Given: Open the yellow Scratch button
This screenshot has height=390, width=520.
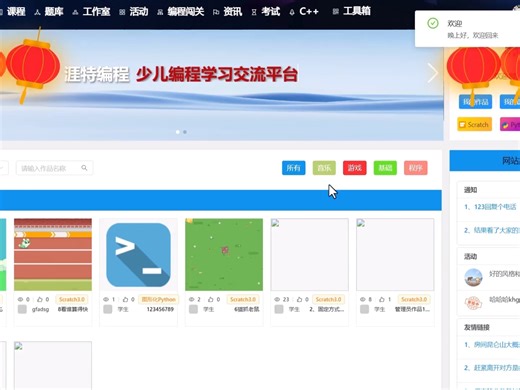Looking at the screenshot, I should 475,124.
